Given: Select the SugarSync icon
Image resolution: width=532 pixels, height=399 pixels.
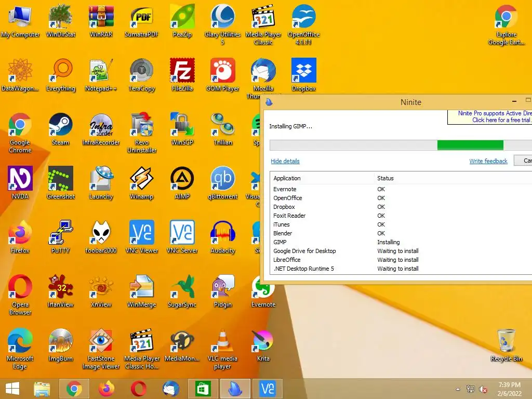Looking at the screenshot, I should coord(182,291).
